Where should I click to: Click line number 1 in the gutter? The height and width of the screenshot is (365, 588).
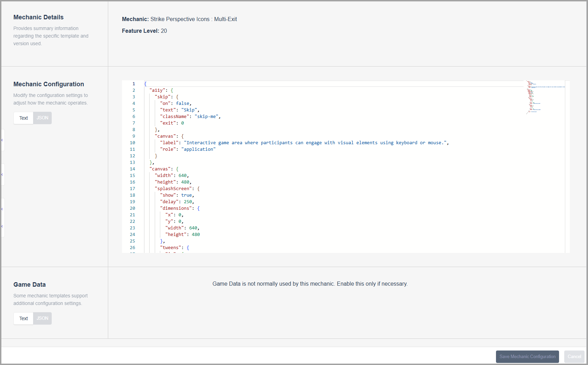point(134,84)
